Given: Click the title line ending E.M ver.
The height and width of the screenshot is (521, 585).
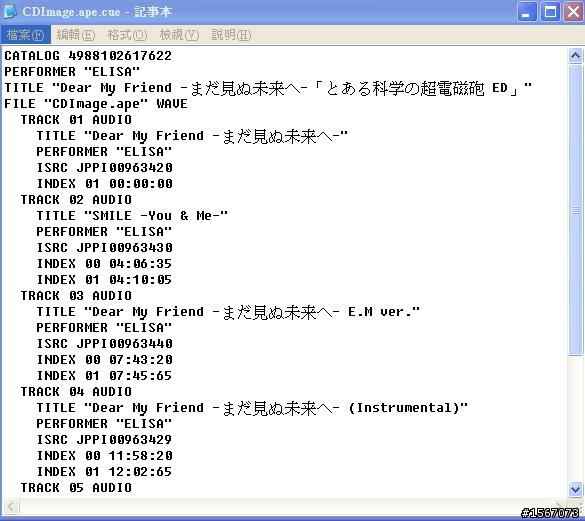Looking at the screenshot, I should coord(228,312).
